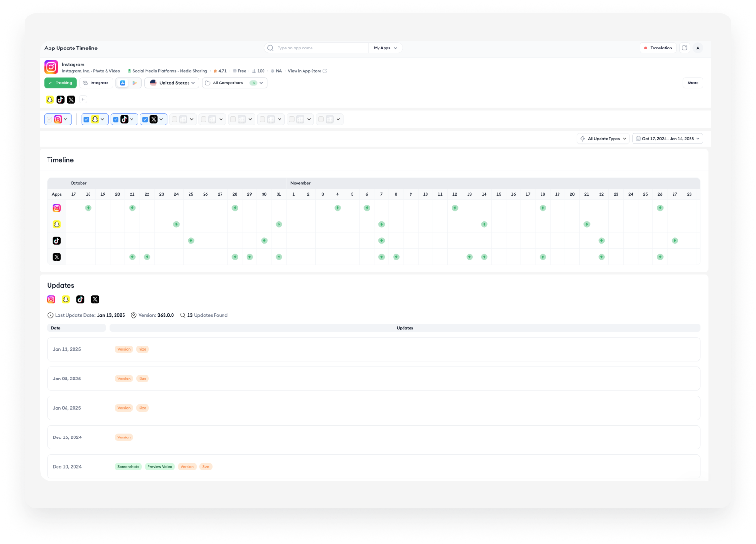The height and width of the screenshot is (544, 756).
Task: Click the Translation button
Action: (658, 48)
